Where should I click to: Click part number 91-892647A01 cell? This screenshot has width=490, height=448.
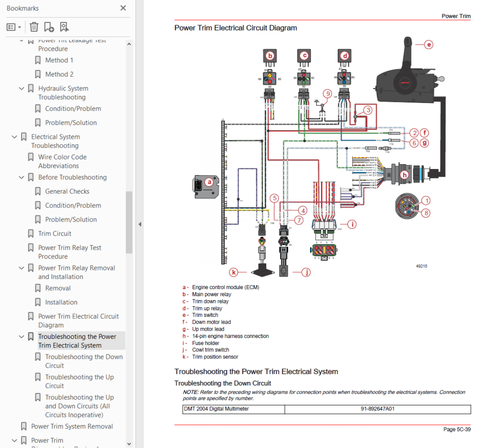tap(378, 409)
